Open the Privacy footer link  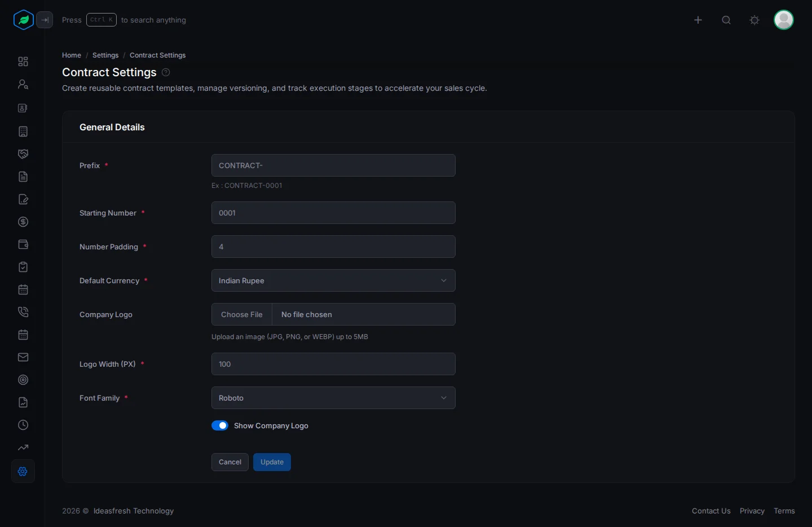click(x=752, y=511)
